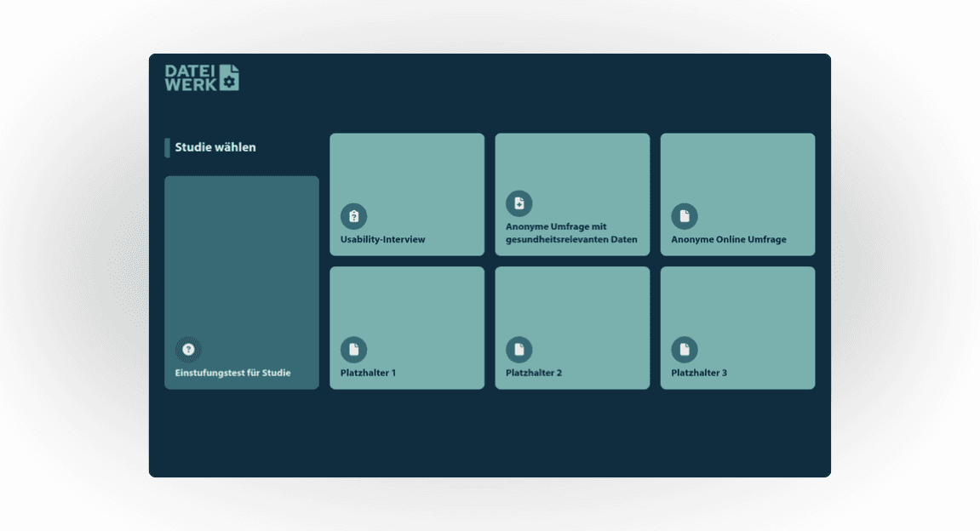
Task: Click the clipboard question icon on Usability-Interview
Action: pos(353,216)
